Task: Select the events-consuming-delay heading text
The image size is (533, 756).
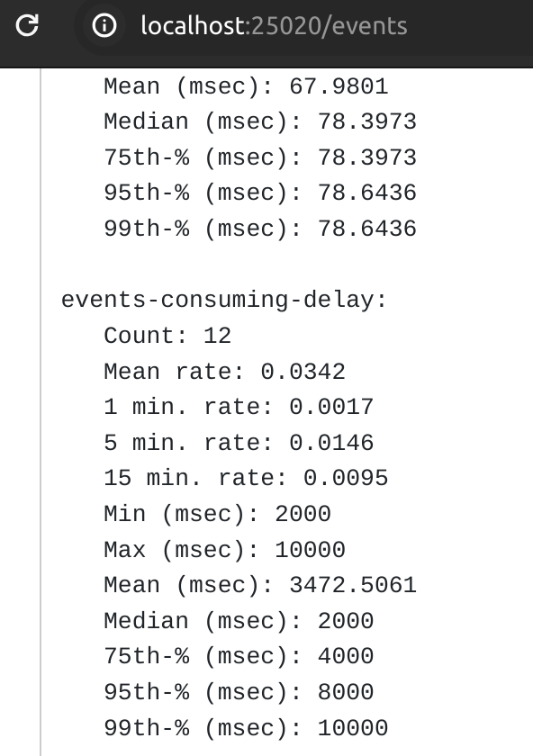Action: (224, 300)
